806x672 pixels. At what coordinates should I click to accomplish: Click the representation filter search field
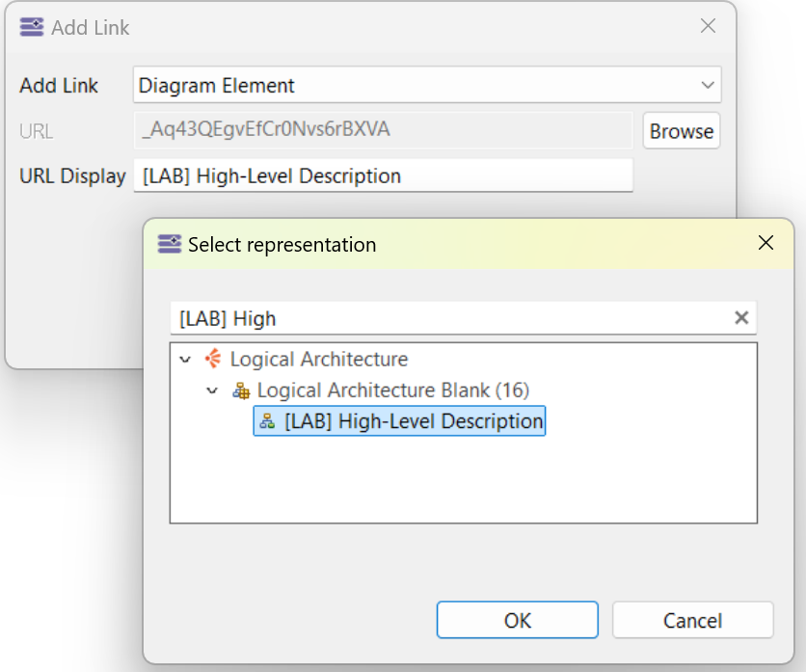tap(448, 318)
